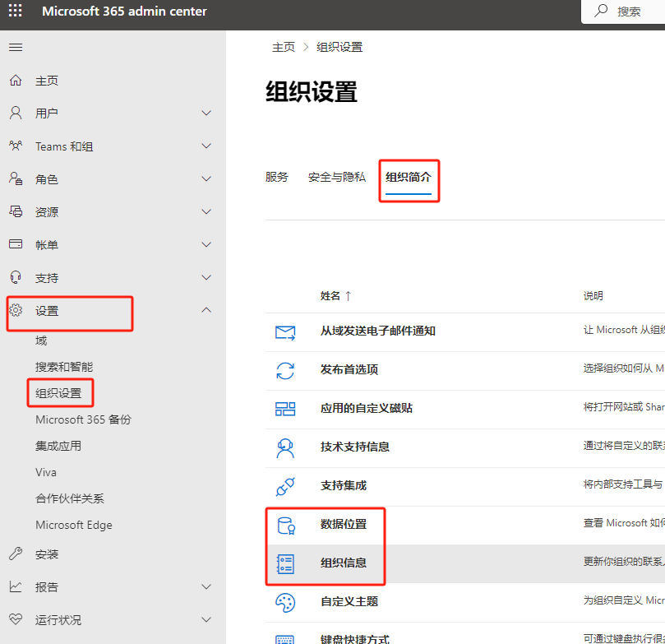Click the heart icon beside 运行状况
665x644 pixels.
pyautogui.click(x=16, y=619)
